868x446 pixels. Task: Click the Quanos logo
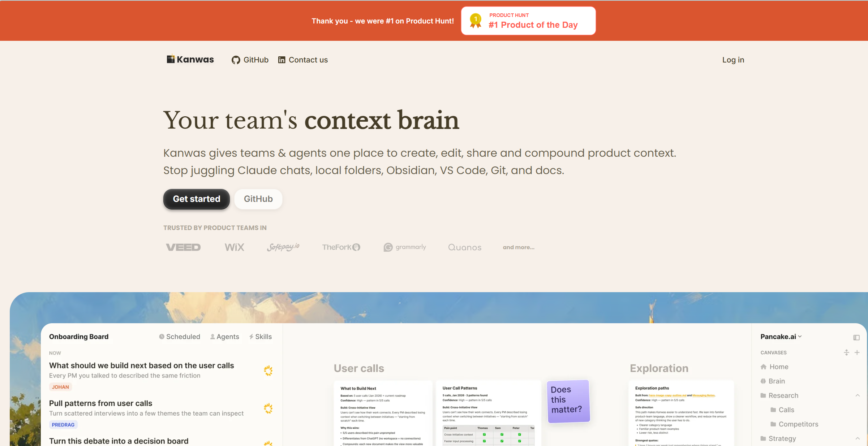(465, 247)
